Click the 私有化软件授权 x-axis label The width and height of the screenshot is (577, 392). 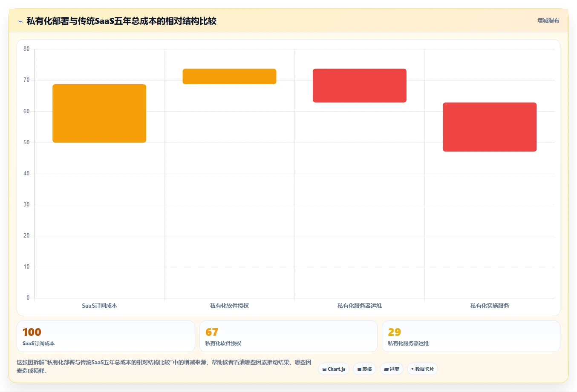[x=229, y=306]
